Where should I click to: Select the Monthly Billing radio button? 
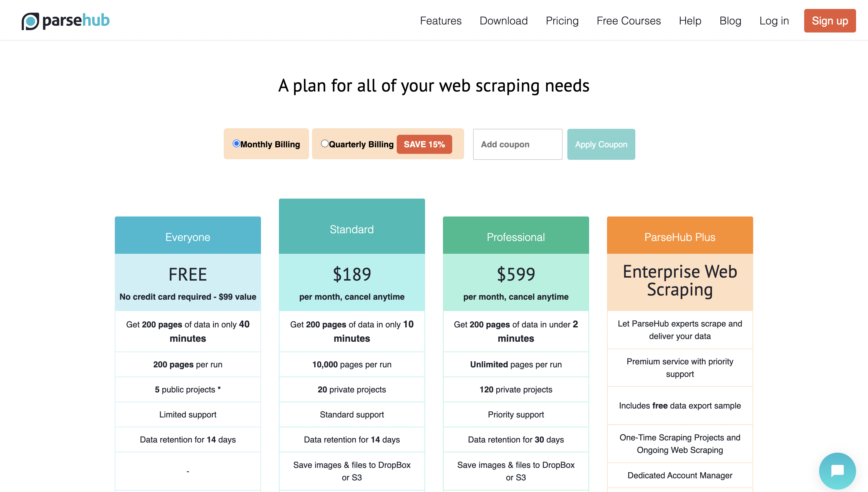pyautogui.click(x=237, y=143)
